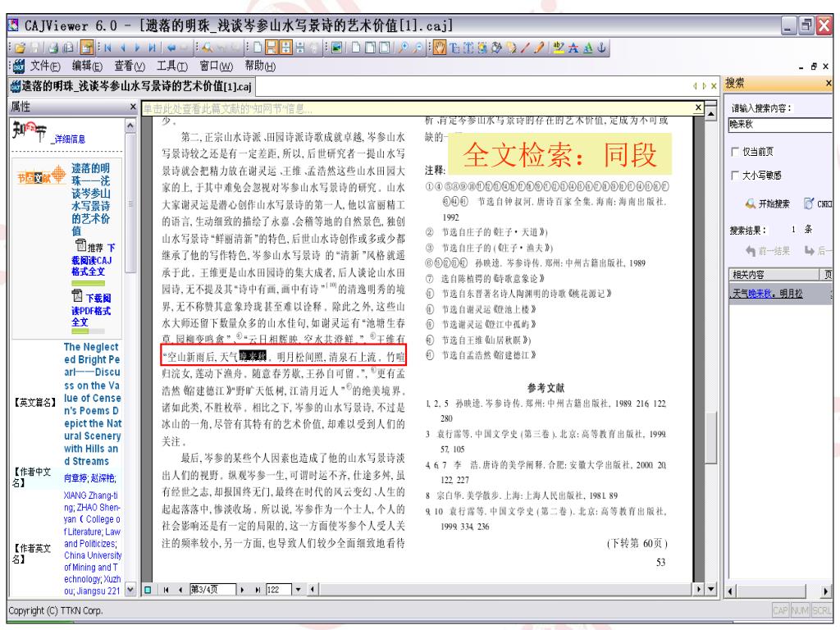The height and width of the screenshot is (630, 840).
Task: Click the document horizontal scrollbar track
Action: click(505, 589)
